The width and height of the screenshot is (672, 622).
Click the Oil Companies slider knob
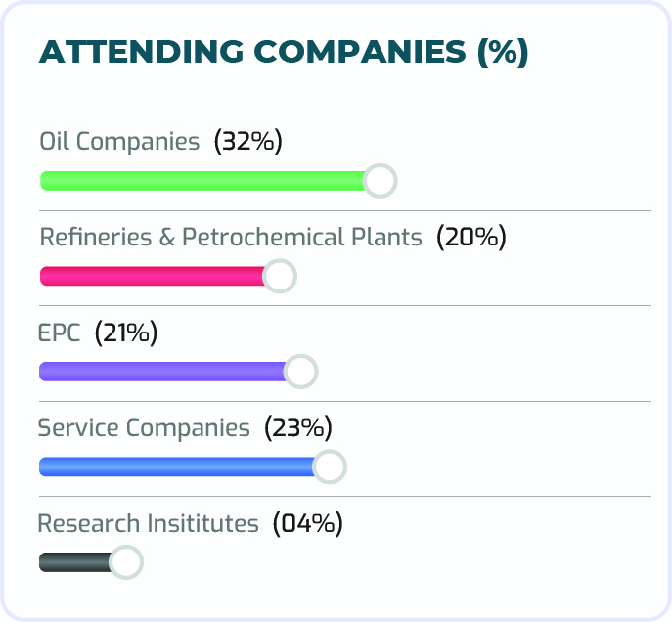[380, 181]
